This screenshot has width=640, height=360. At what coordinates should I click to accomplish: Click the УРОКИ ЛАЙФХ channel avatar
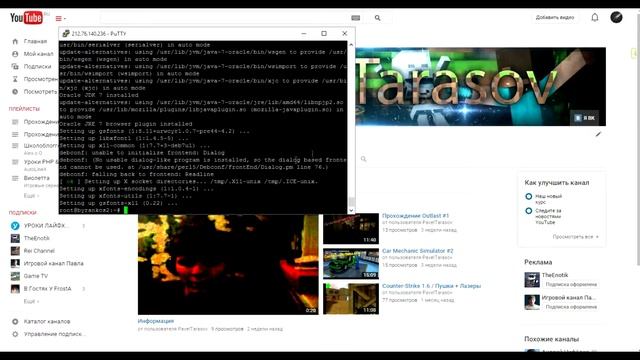(15, 226)
